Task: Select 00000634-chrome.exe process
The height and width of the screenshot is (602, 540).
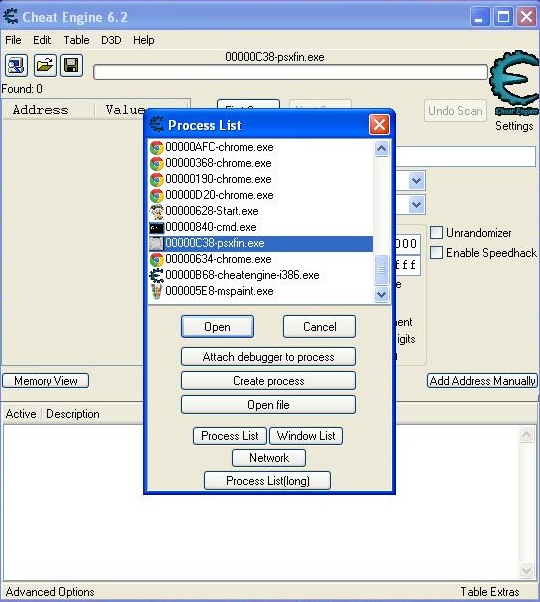Action: pyautogui.click(x=261, y=260)
